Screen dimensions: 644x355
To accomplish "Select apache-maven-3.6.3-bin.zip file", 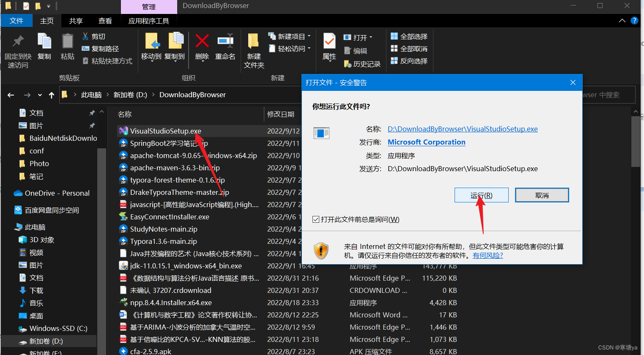I will coord(169,168).
